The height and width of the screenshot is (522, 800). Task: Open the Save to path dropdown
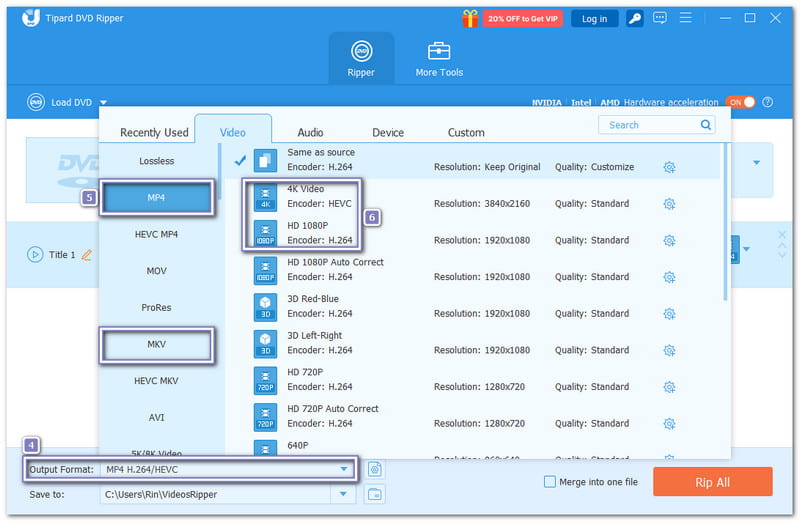[x=344, y=494]
